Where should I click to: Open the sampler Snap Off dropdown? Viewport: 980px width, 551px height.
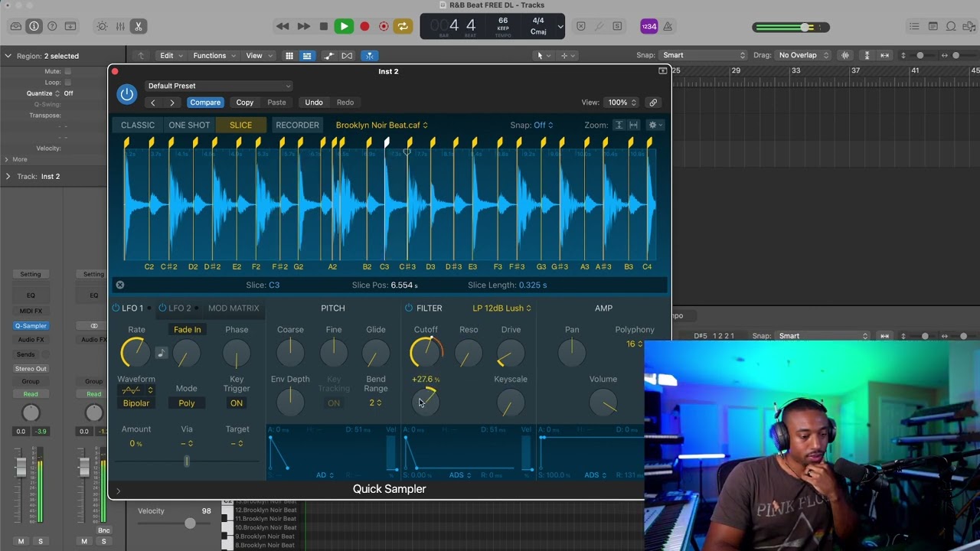(543, 125)
